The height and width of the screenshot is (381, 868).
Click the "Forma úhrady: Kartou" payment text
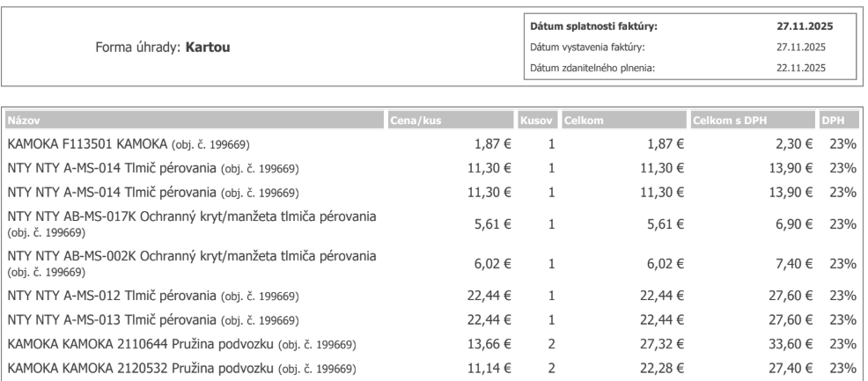click(162, 47)
